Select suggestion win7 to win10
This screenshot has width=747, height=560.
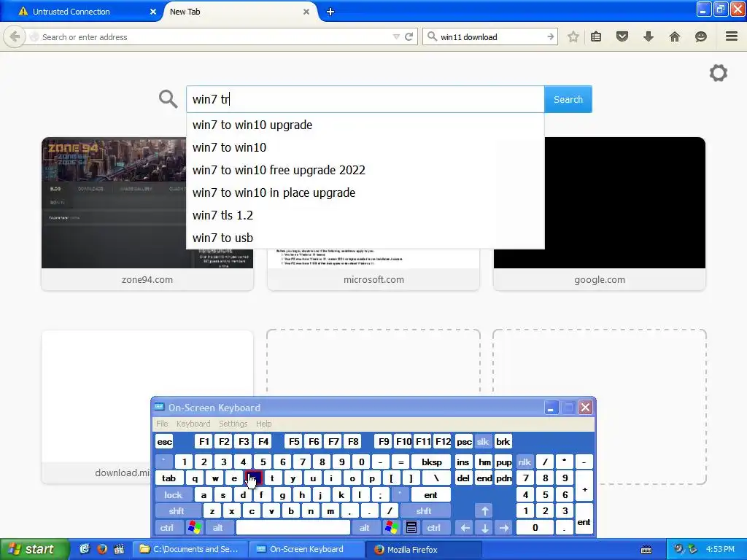[x=365, y=147]
